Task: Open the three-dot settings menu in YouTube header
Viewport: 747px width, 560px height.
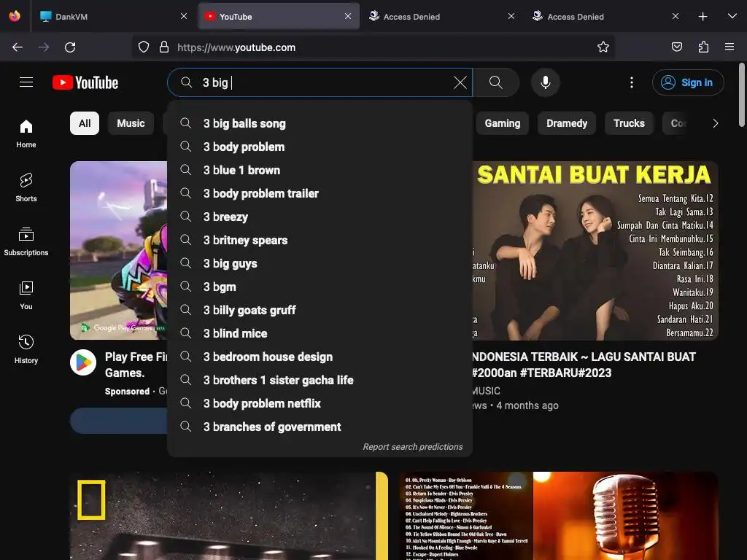Action: (x=632, y=82)
